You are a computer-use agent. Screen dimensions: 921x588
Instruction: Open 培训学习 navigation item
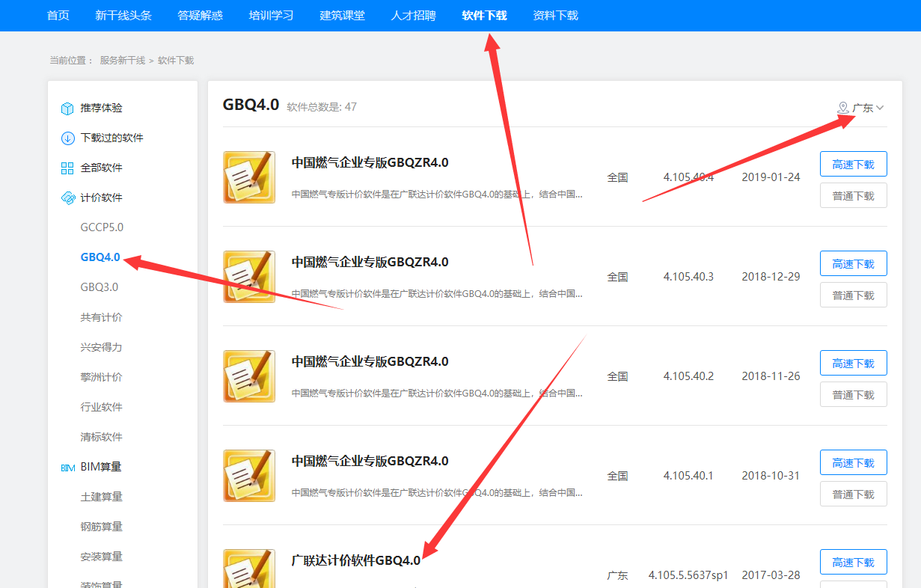click(272, 16)
